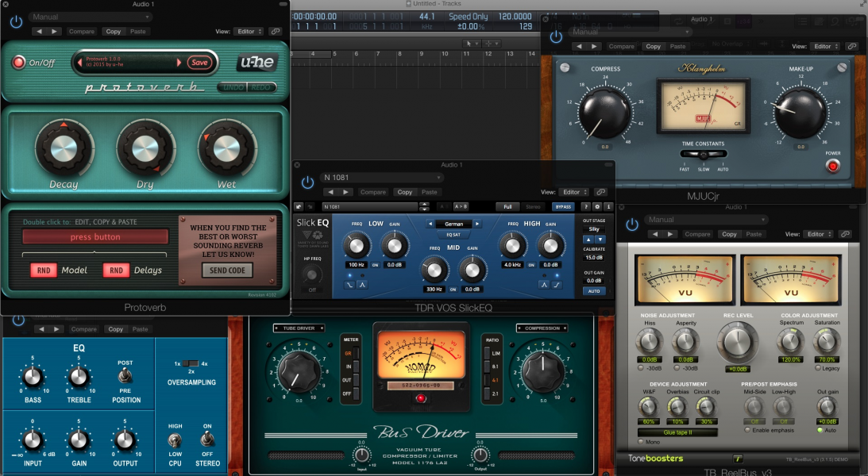Click Compare in the Protoverb header
The image size is (868, 476).
(x=82, y=32)
